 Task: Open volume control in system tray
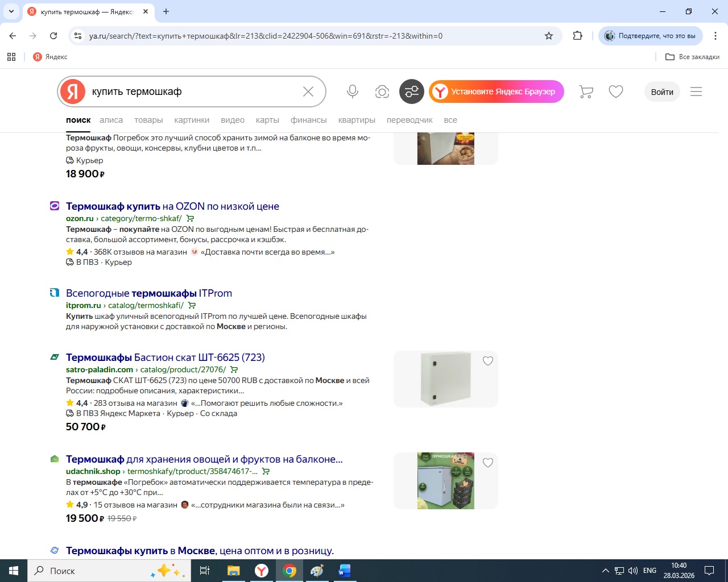click(632, 571)
